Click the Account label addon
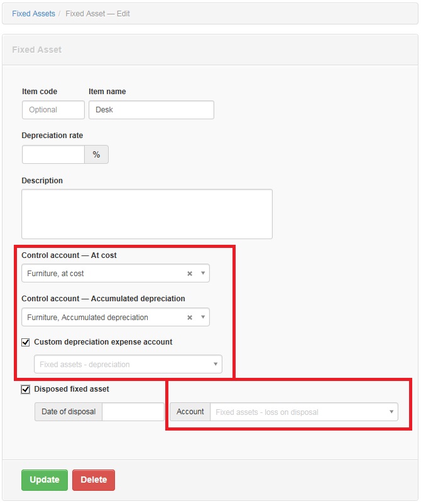 [x=190, y=412]
